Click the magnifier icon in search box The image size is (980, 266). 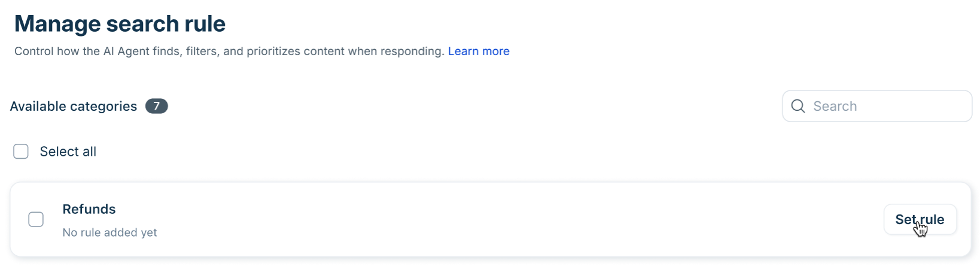coord(798,106)
